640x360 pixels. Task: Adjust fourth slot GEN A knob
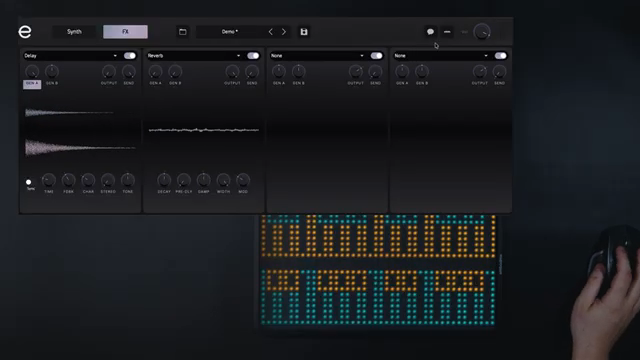402,72
